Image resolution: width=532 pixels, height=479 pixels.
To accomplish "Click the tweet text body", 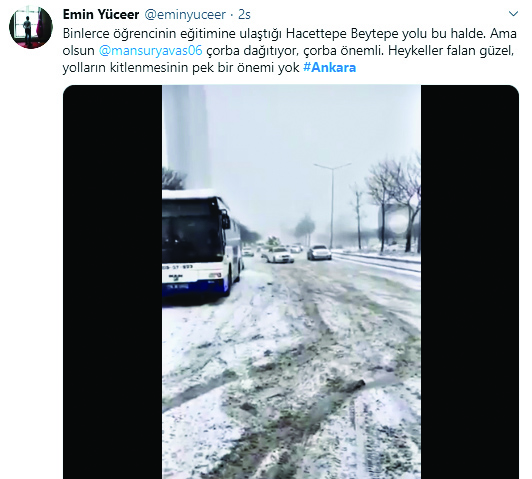I will pos(290,51).
